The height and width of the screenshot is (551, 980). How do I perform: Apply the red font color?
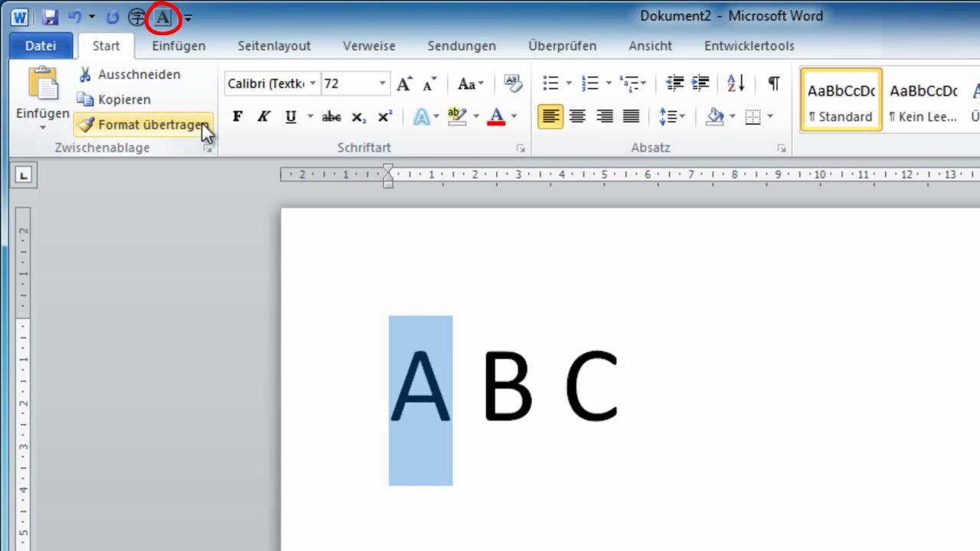coord(496,116)
